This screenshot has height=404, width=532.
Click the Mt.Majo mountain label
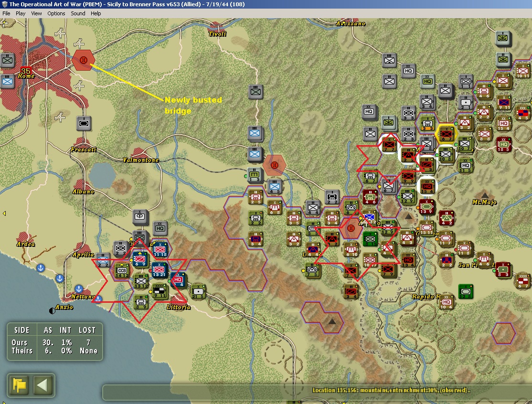point(484,202)
